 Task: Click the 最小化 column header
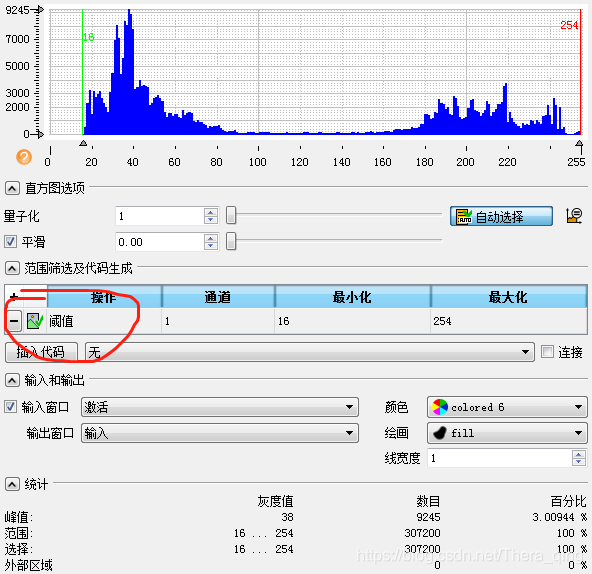point(352,297)
